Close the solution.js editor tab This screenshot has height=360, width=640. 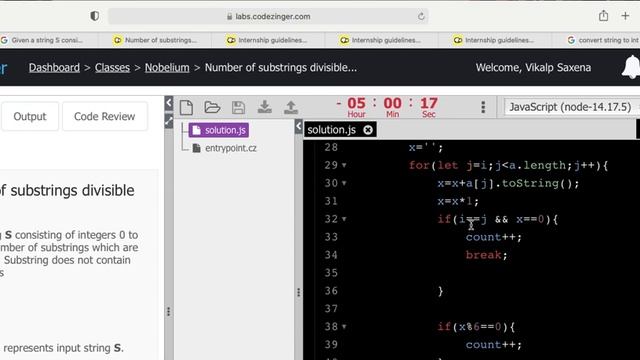(x=368, y=130)
